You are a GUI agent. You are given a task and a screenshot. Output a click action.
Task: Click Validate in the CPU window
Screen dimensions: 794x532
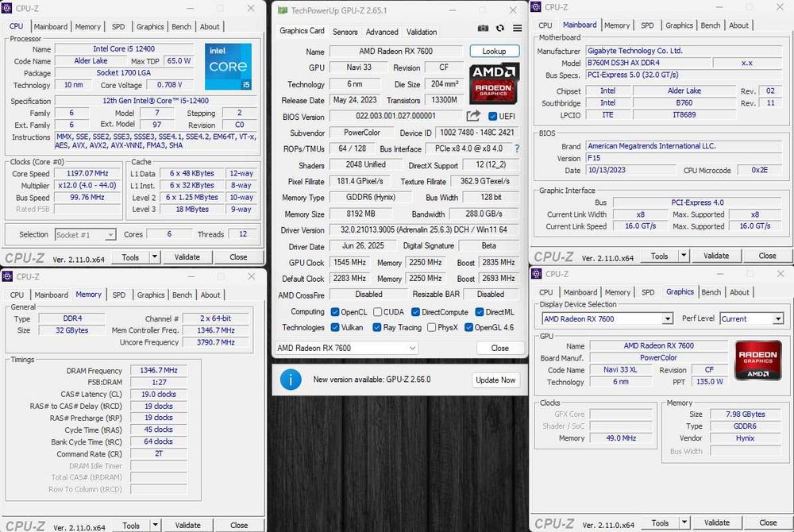(187, 257)
